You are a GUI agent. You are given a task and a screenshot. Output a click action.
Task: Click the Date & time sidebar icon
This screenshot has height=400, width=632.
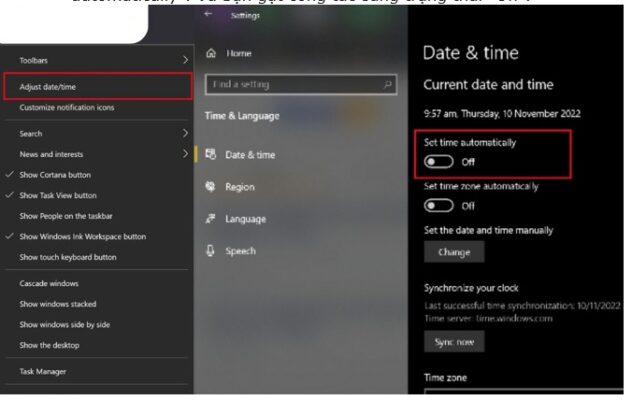211,154
